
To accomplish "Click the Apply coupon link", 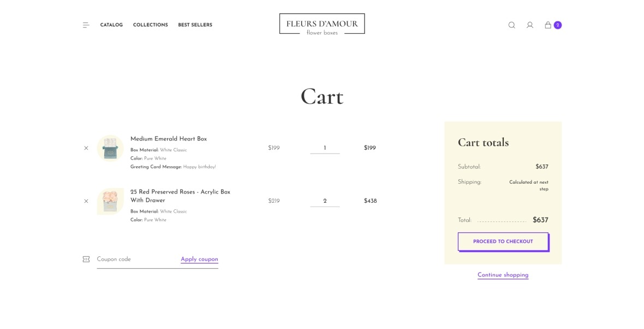I will click(199, 259).
